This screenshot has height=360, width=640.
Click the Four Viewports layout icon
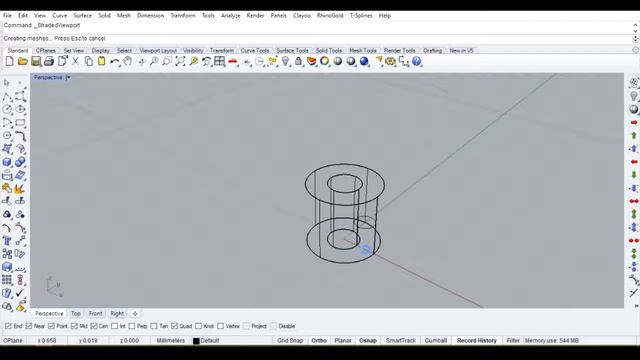coord(220,62)
